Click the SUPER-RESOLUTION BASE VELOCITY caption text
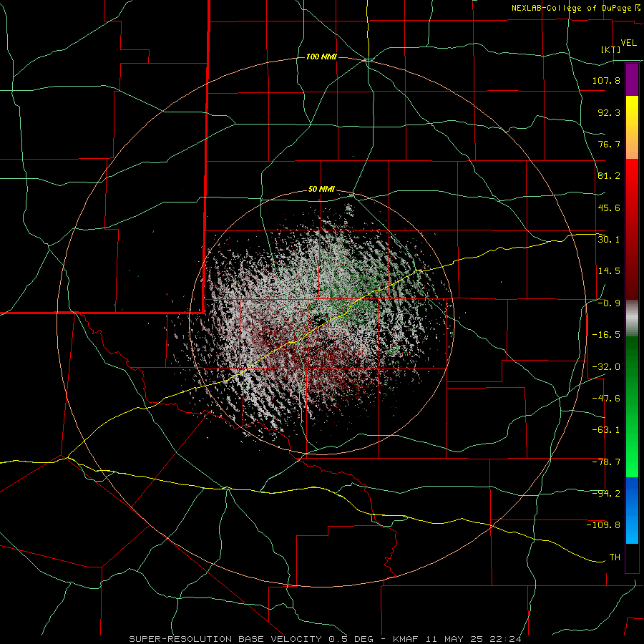 [x=227, y=639]
